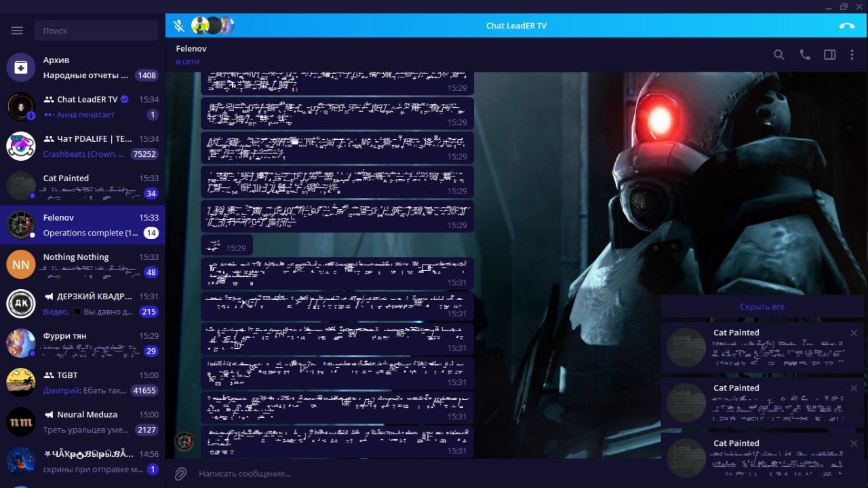The height and width of the screenshot is (488, 868).
Task: Click the TGBT yellow avatar
Action: point(21,382)
